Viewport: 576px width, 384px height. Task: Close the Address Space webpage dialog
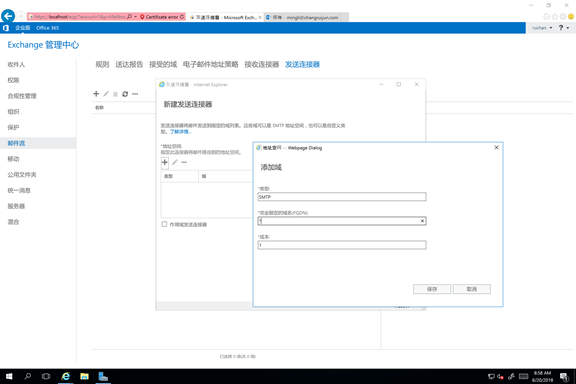(x=496, y=147)
